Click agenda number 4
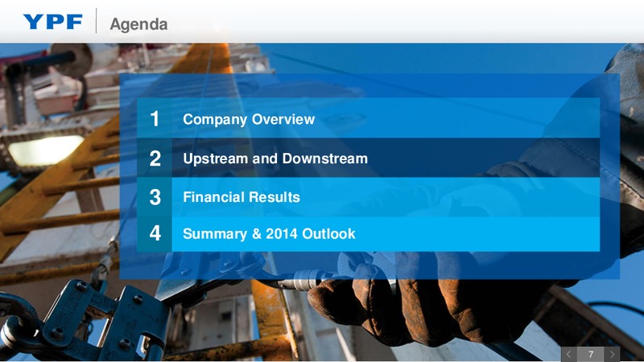 coord(155,233)
